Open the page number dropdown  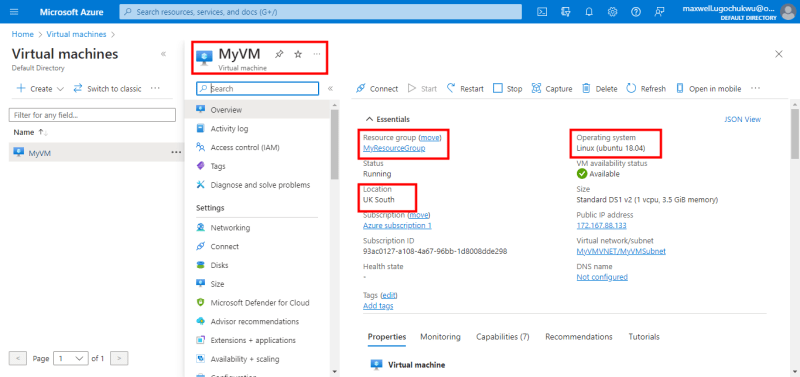click(70, 359)
